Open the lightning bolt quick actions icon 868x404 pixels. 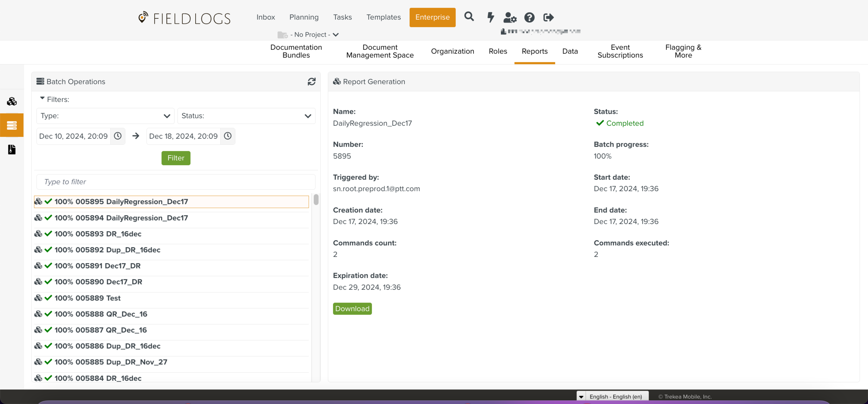click(490, 17)
